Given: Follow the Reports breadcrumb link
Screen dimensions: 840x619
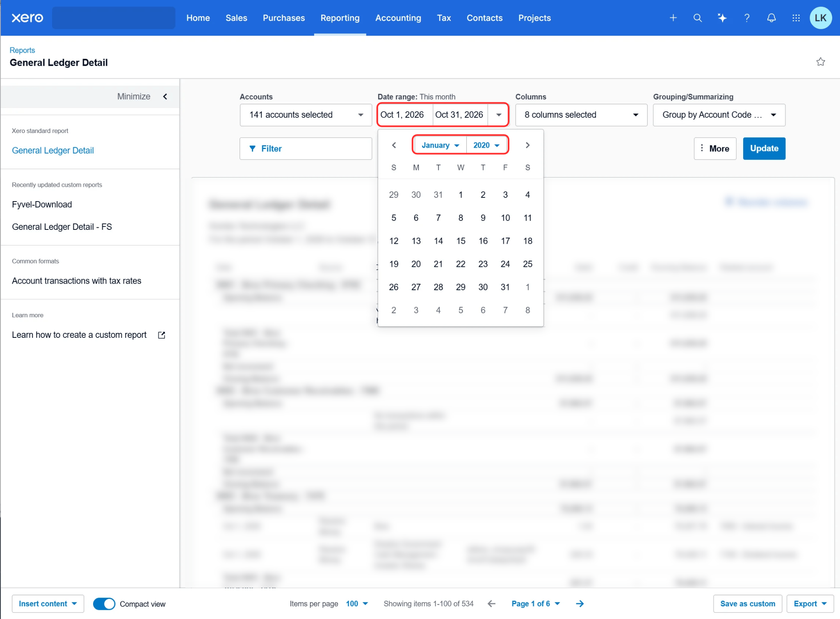Looking at the screenshot, I should click(22, 50).
